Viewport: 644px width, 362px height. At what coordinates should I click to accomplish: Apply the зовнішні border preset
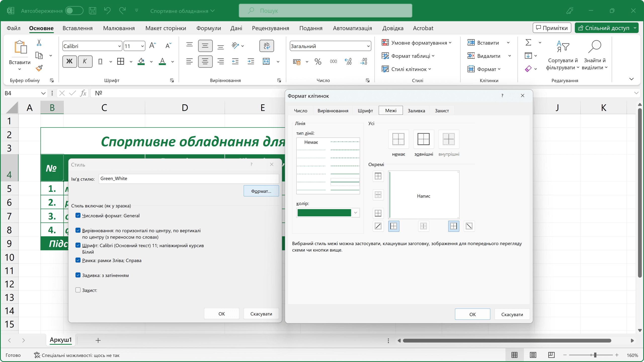pos(423,140)
